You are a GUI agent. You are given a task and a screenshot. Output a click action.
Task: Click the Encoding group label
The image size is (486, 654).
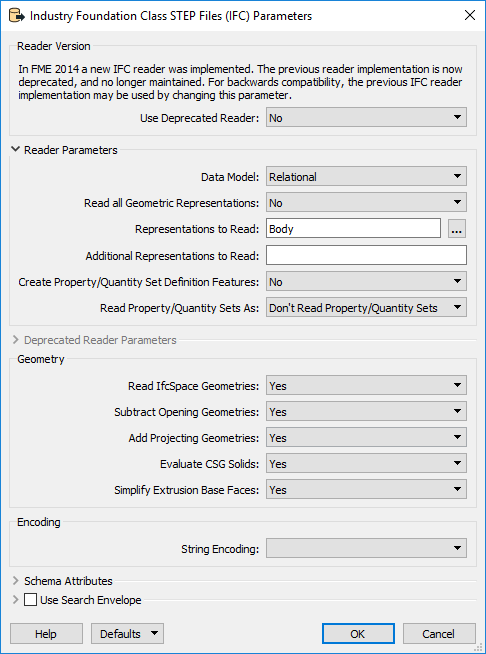(38, 522)
